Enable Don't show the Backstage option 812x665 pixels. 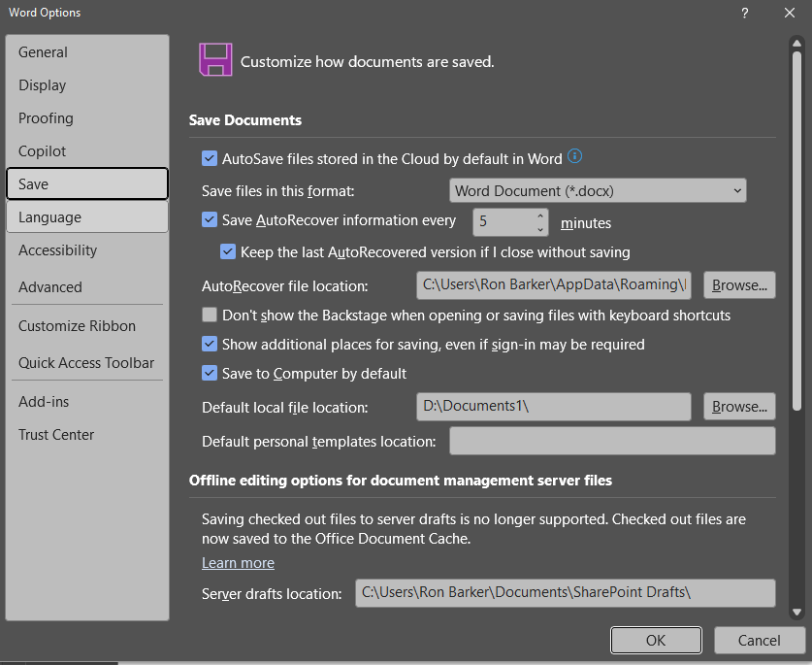(209, 315)
